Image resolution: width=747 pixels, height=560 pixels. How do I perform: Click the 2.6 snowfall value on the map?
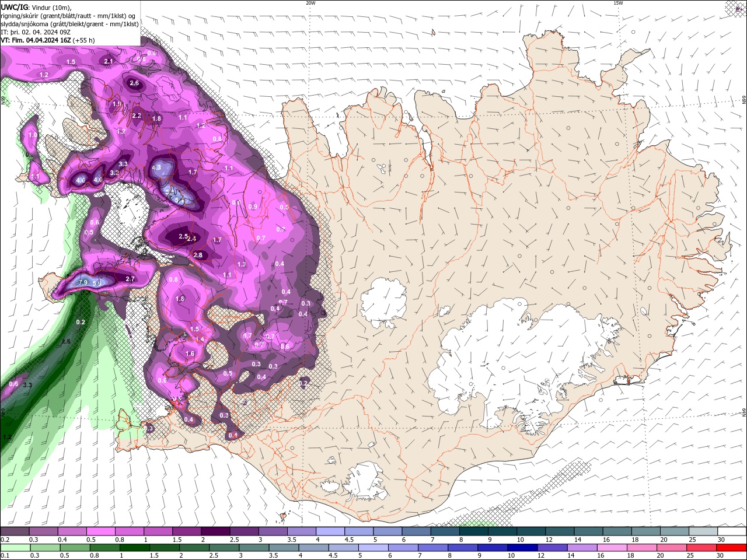tap(134, 83)
